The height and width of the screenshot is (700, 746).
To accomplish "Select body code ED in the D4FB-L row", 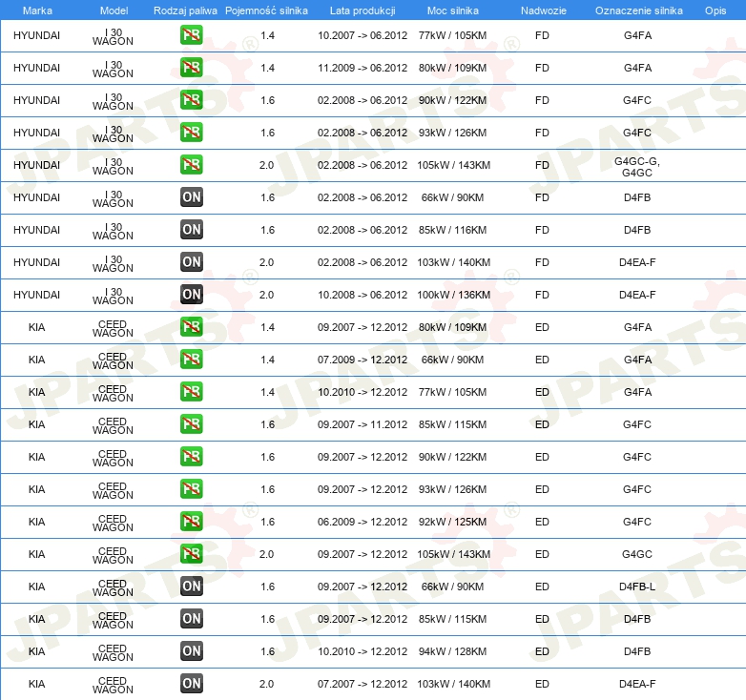I will (542, 587).
